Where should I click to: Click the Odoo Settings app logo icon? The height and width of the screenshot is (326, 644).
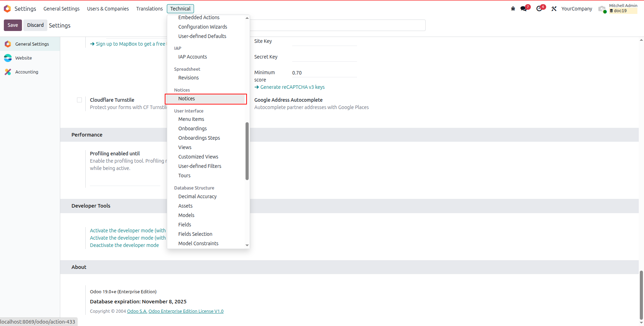[x=7, y=9]
